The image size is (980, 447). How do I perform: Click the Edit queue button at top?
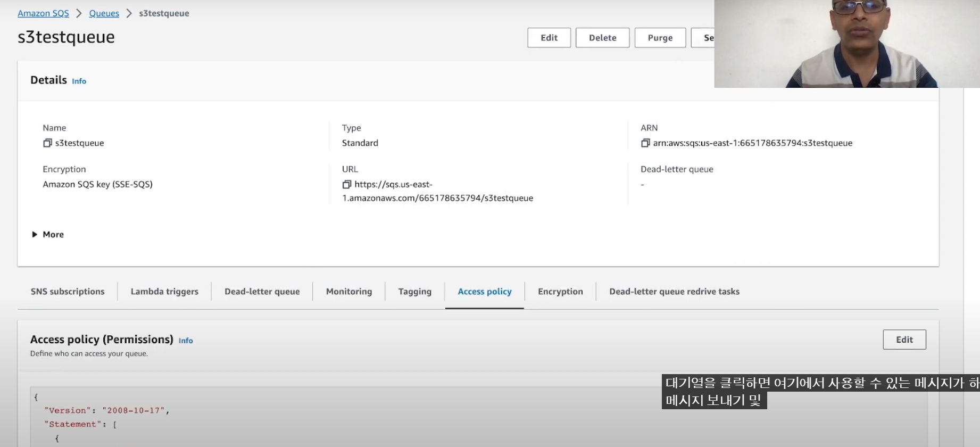[x=549, y=38]
